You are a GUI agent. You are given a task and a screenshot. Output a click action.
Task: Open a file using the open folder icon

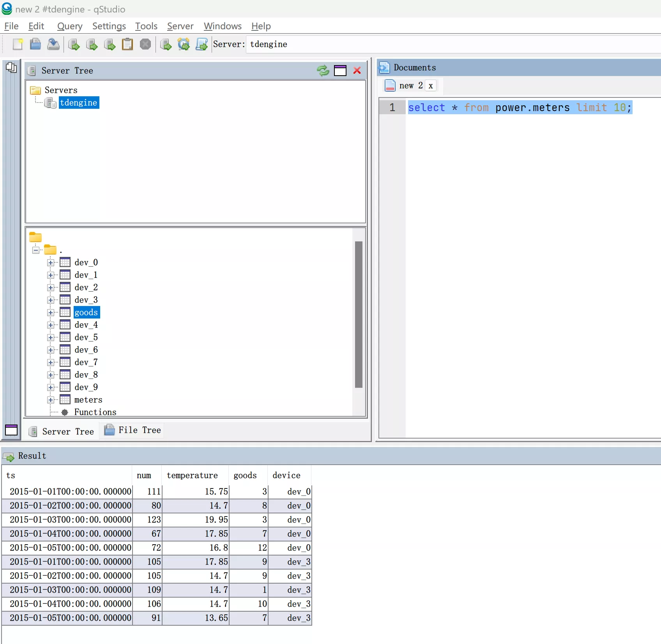(x=35, y=44)
